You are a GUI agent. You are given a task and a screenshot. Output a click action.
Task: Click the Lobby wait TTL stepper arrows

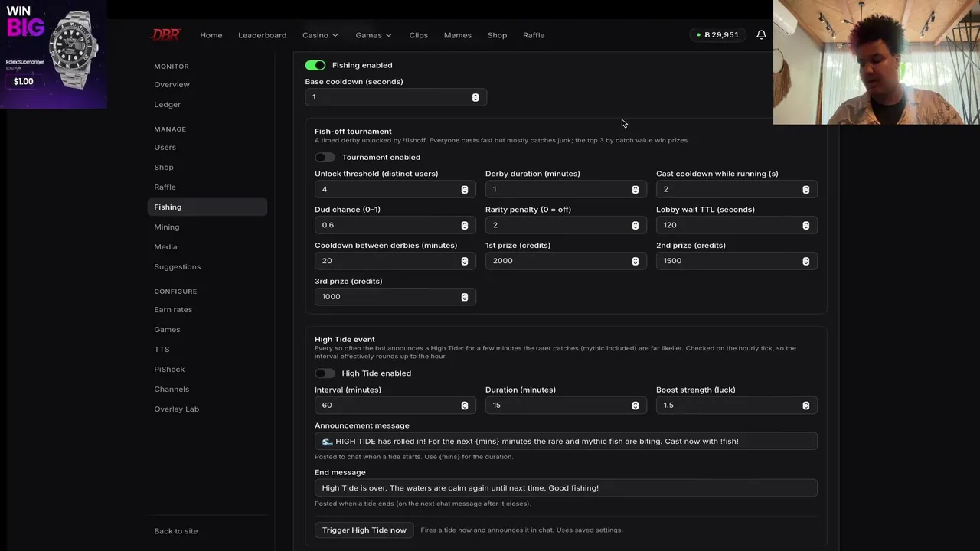805,225
